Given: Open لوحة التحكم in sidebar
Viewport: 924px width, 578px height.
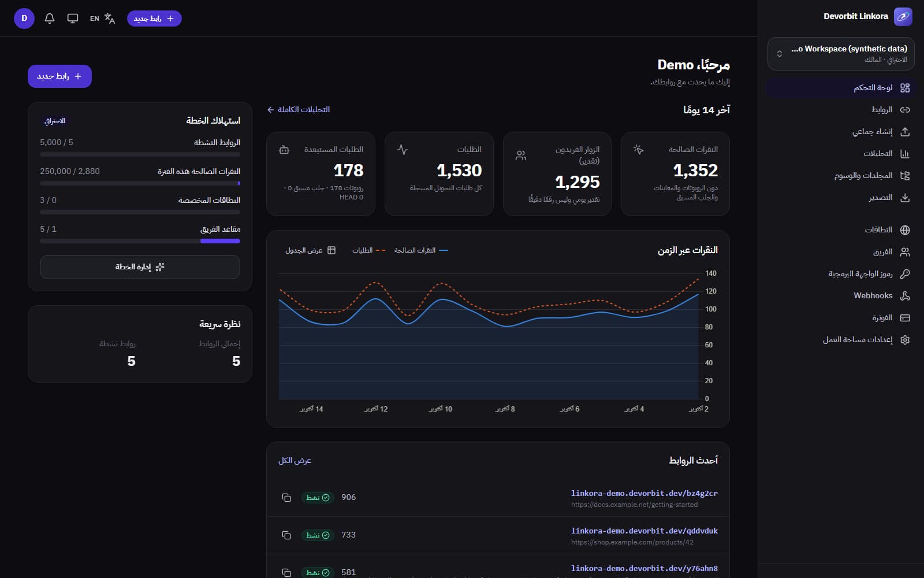Looking at the screenshot, I should [x=841, y=88].
